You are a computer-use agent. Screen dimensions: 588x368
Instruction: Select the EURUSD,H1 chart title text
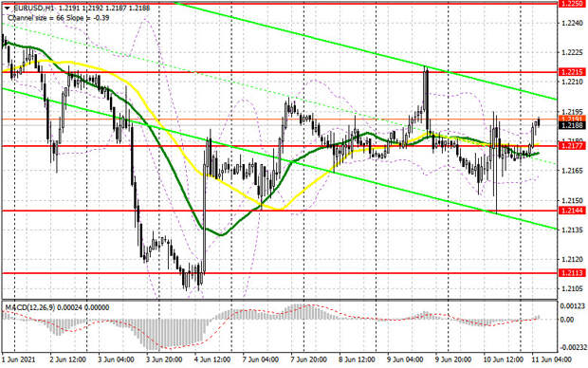pyautogui.click(x=35, y=8)
